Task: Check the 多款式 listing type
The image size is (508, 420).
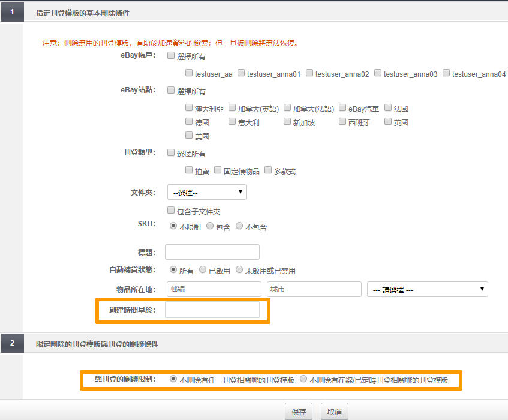Action: click(268, 170)
